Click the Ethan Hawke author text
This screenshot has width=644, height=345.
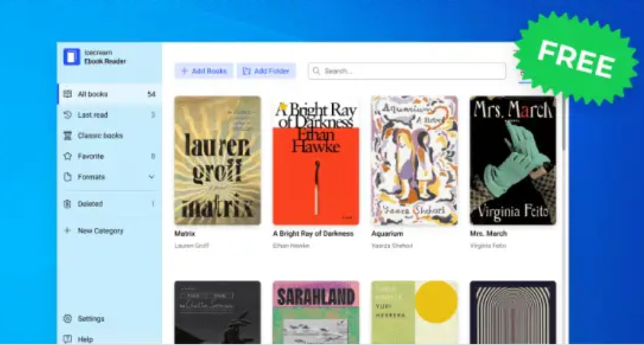(x=291, y=246)
